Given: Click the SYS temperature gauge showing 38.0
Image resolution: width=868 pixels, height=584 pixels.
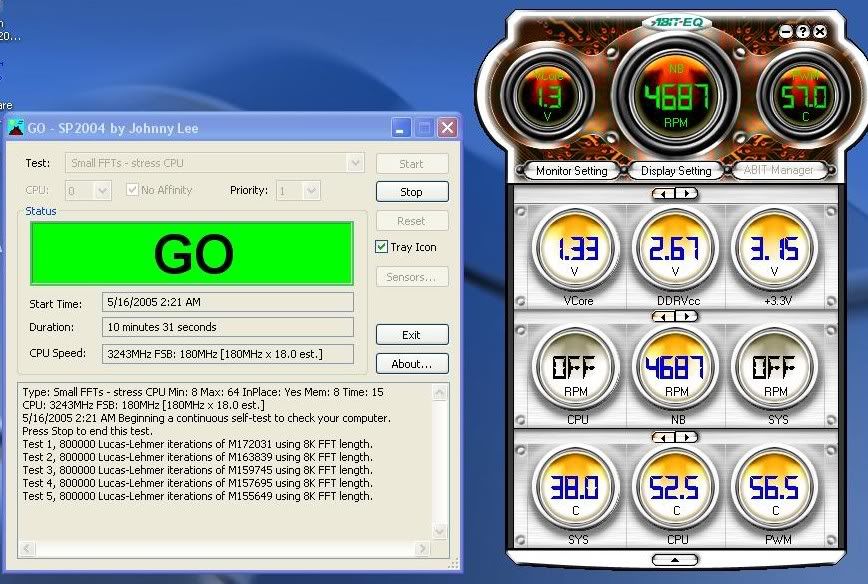Looking at the screenshot, I should pyautogui.click(x=575, y=489).
